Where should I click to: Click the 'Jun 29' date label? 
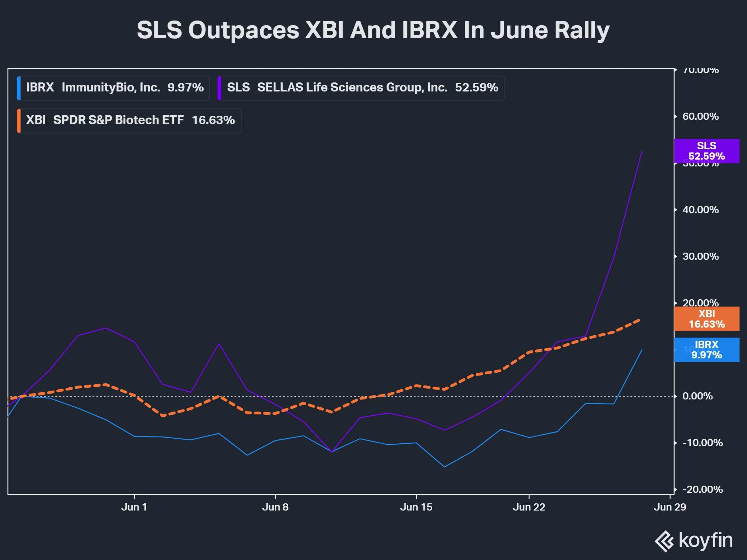670,507
